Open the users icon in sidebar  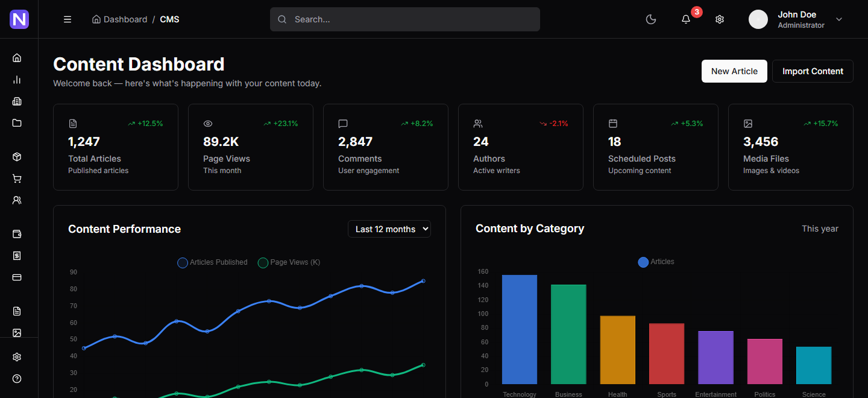17,200
